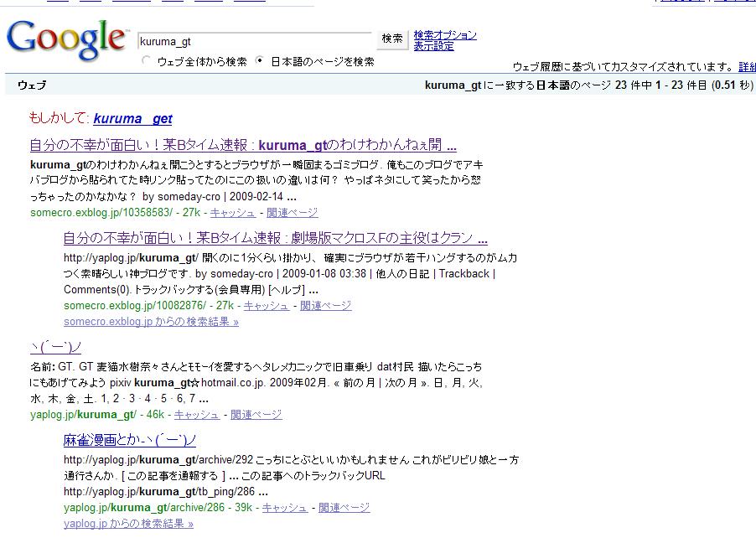Open result titled 麻雀漫画とか
This screenshot has height=538, width=756.
click(x=130, y=440)
